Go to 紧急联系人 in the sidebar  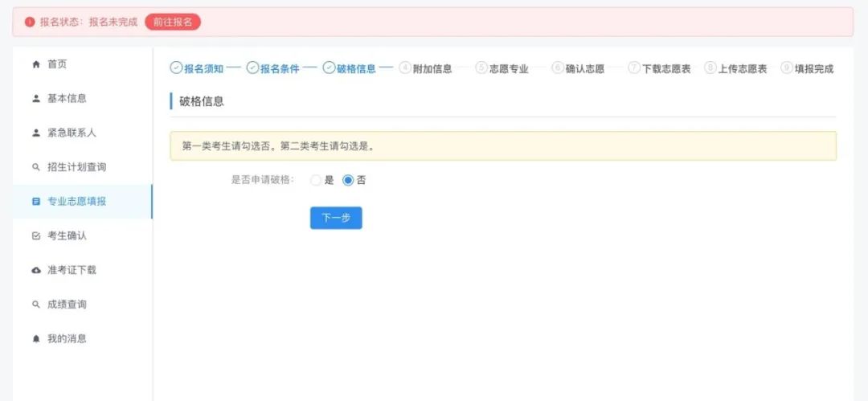point(83,133)
